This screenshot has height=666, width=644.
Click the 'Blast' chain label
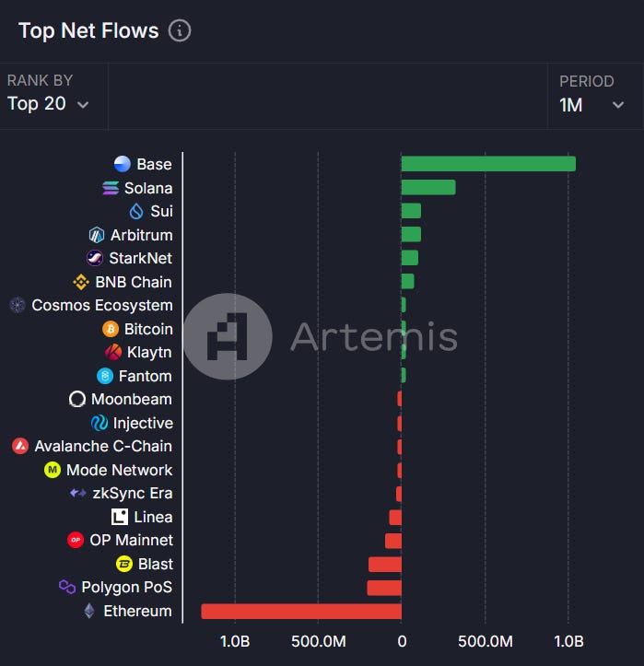[x=156, y=564]
